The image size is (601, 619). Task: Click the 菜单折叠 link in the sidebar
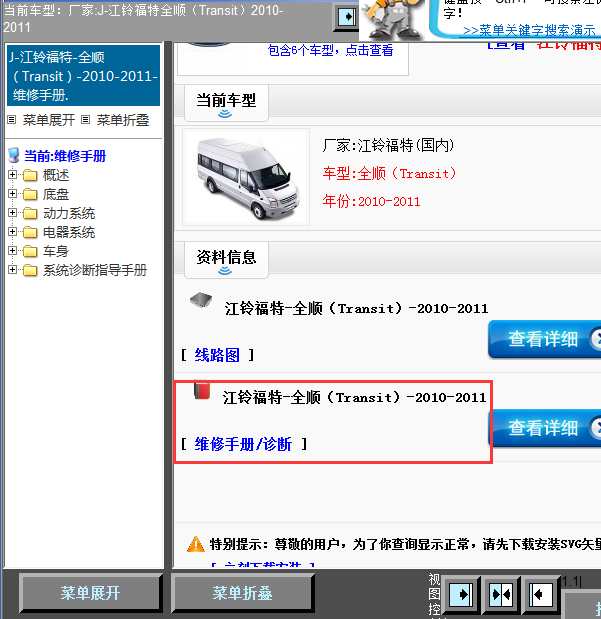[123, 120]
